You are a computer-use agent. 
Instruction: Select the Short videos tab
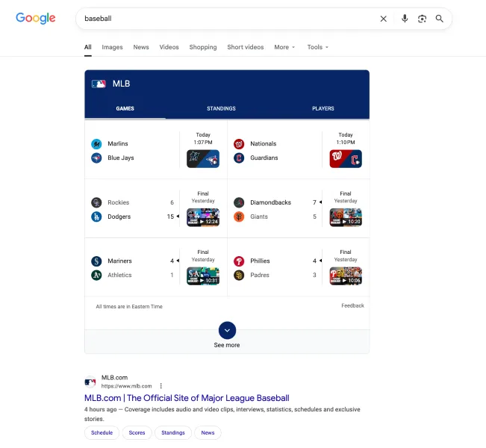click(246, 47)
